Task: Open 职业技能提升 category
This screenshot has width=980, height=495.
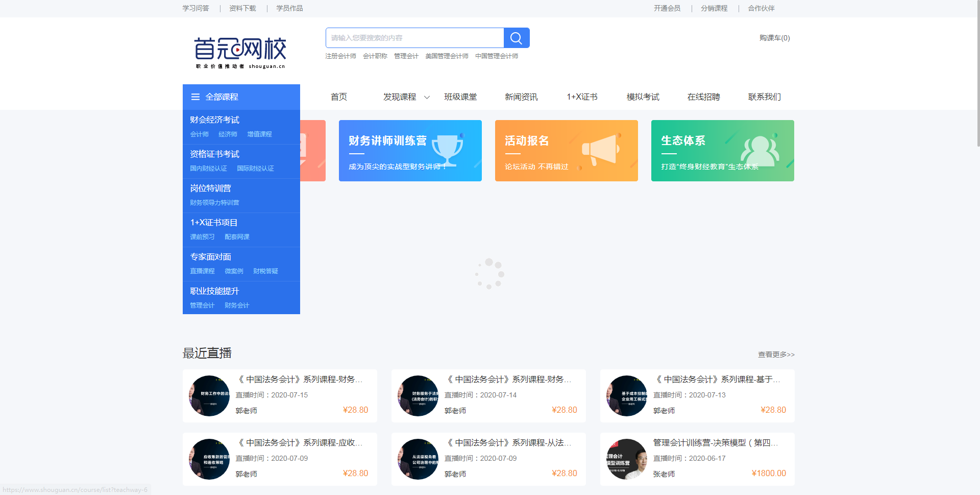Action: pyautogui.click(x=214, y=291)
